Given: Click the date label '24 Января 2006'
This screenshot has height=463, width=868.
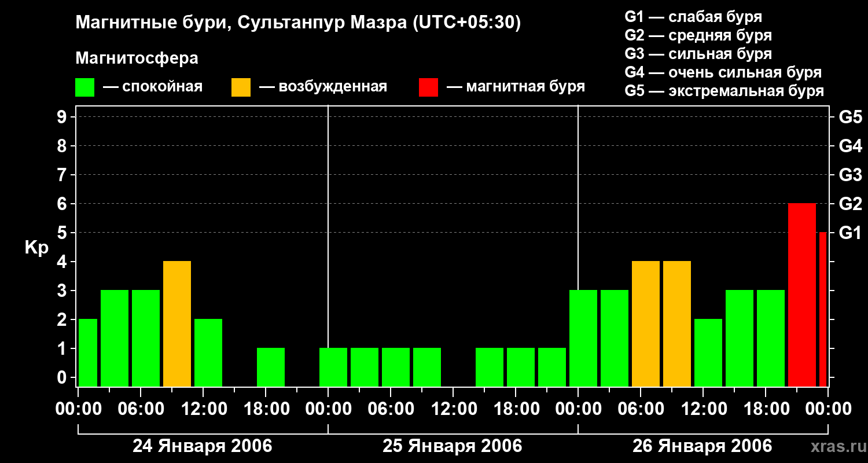Looking at the screenshot, I should pos(203,446).
